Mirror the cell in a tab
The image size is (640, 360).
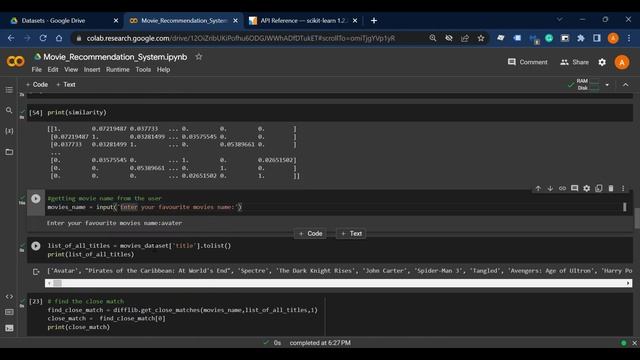point(599,188)
